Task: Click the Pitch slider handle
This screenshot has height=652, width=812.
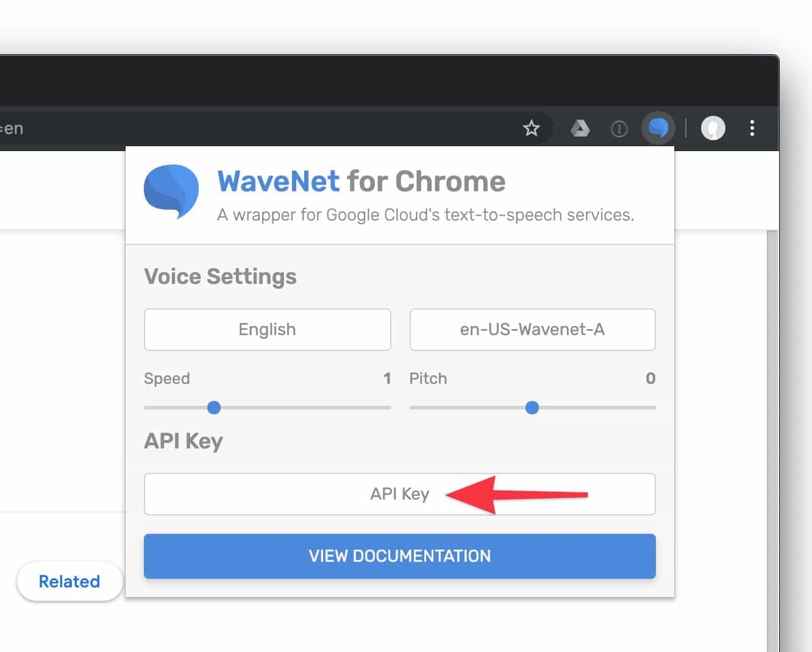Action: 532,408
